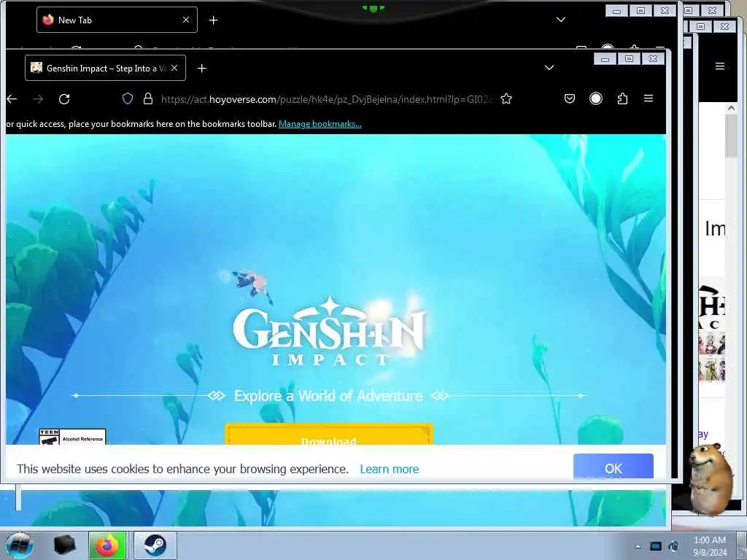Select the Genshin Impact tab
The height and width of the screenshot is (560, 747).
(105, 68)
